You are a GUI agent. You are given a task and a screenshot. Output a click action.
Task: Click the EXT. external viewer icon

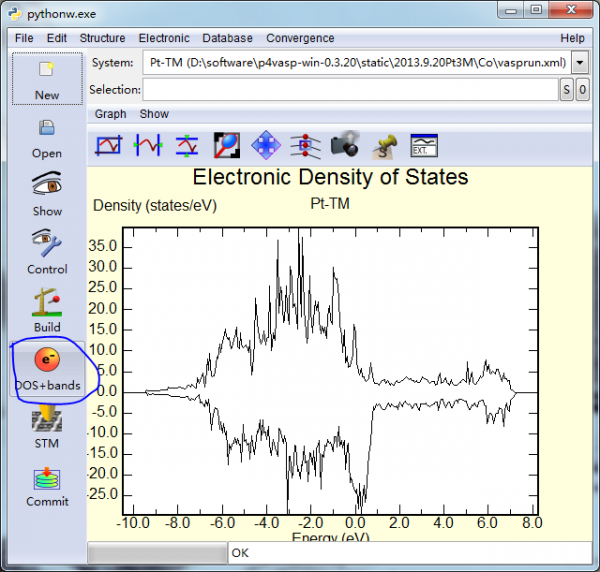coord(425,145)
